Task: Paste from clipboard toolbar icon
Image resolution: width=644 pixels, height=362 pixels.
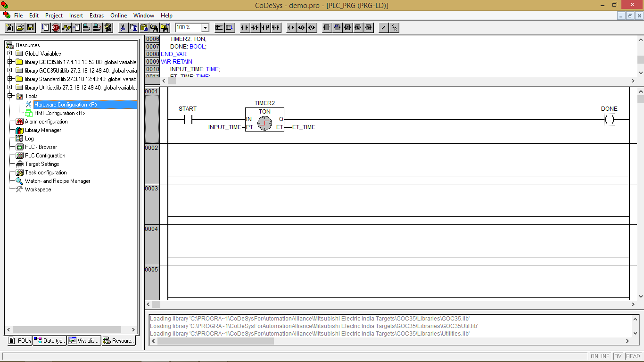Action: (x=144, y=27)
